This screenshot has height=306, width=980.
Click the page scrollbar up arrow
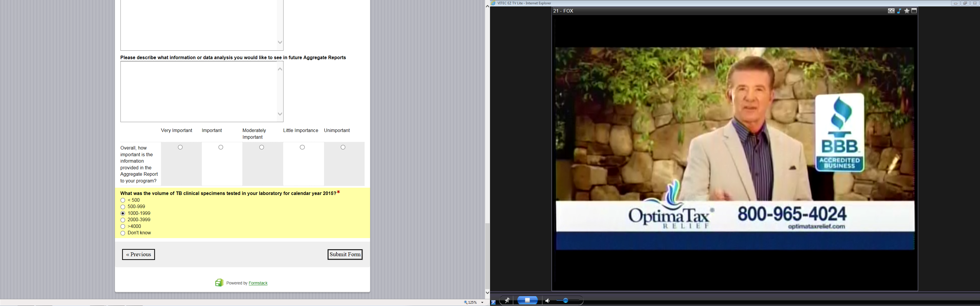coord(487,6)
